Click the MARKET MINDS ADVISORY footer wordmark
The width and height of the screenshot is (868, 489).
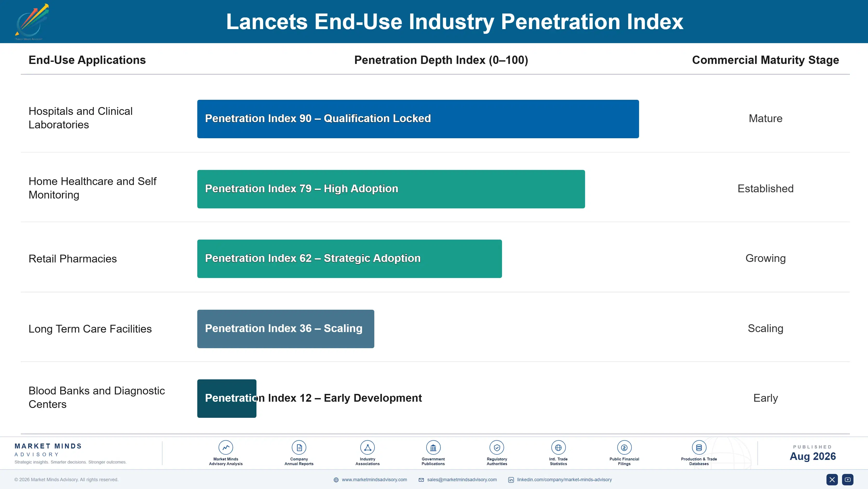pos(48,450)
